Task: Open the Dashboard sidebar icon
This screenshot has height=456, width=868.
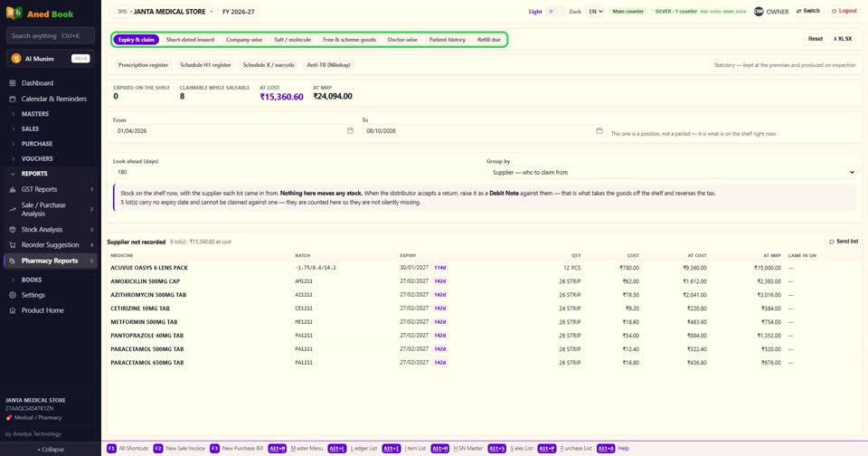Action: (x=12, y=83)
